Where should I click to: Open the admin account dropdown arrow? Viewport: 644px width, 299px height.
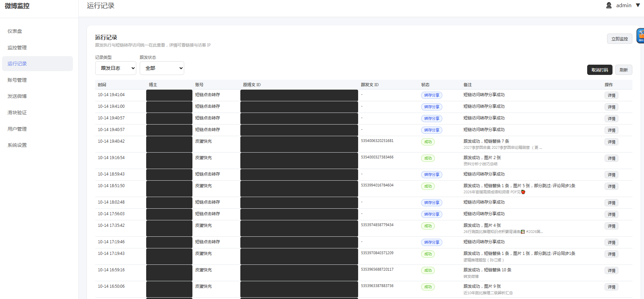(x=638, y=5)
